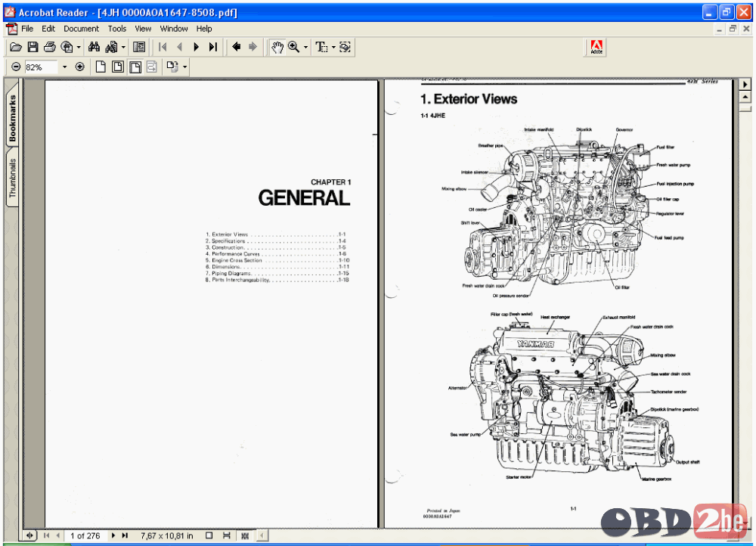Screen dimensions: 756x546
Task: Go to next page in the status bar
Action: pos(113,535)
